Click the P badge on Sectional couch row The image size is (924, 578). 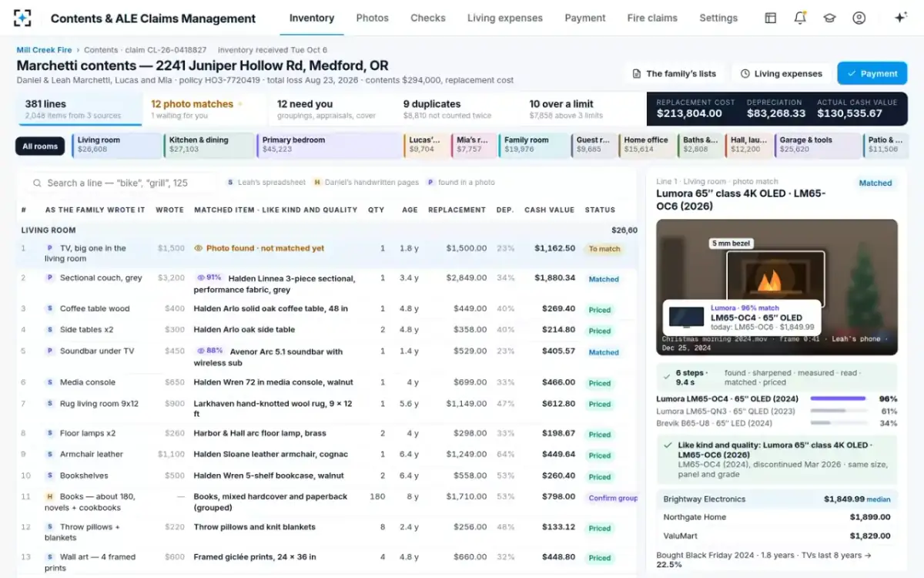(x=49, y=277)
